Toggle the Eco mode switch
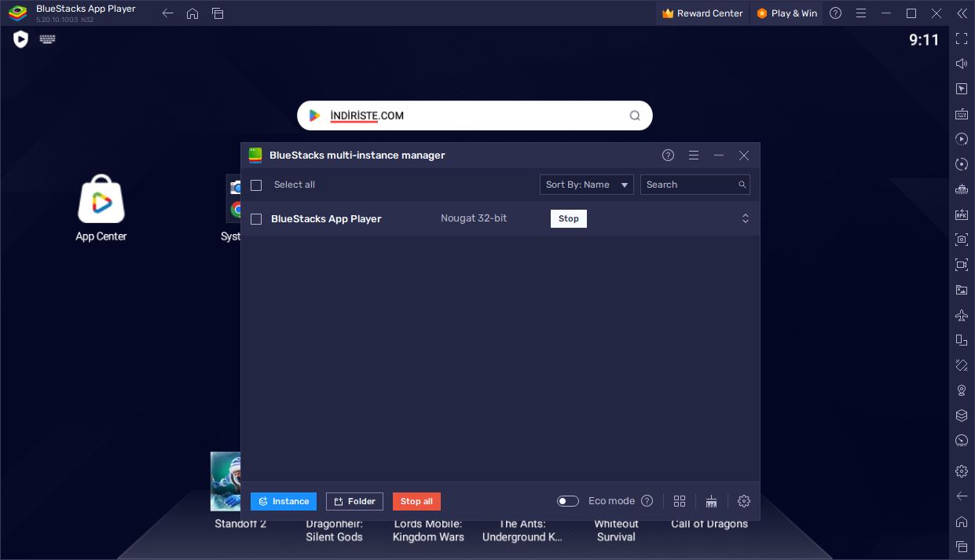 click(568, 501)
